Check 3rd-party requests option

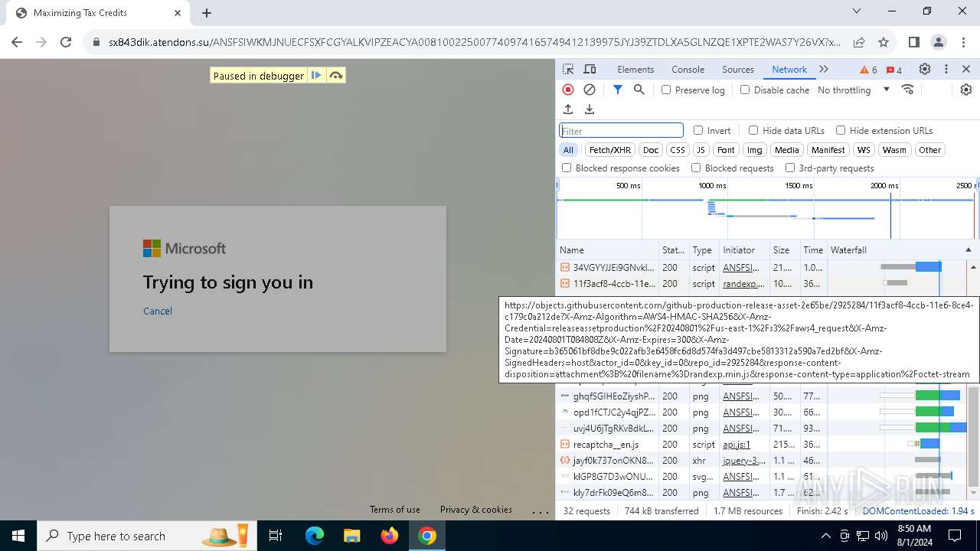coord(790,168)
